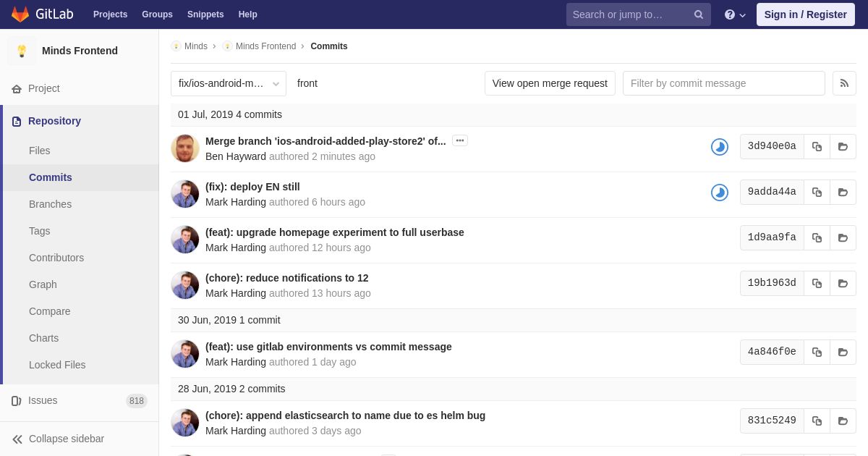Copy commit SHA 831c5249
Viewport: 868px width, 456px height.
click(x=817, y=421)
